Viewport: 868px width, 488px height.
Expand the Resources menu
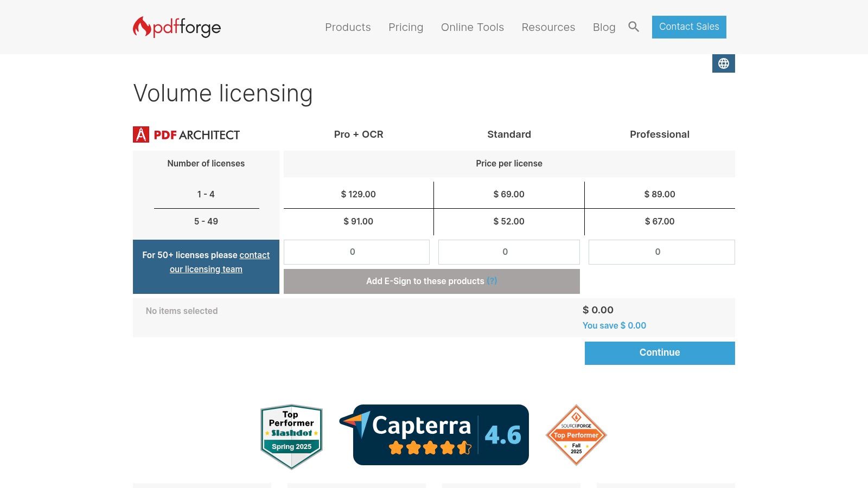click(x=548, y=27)
